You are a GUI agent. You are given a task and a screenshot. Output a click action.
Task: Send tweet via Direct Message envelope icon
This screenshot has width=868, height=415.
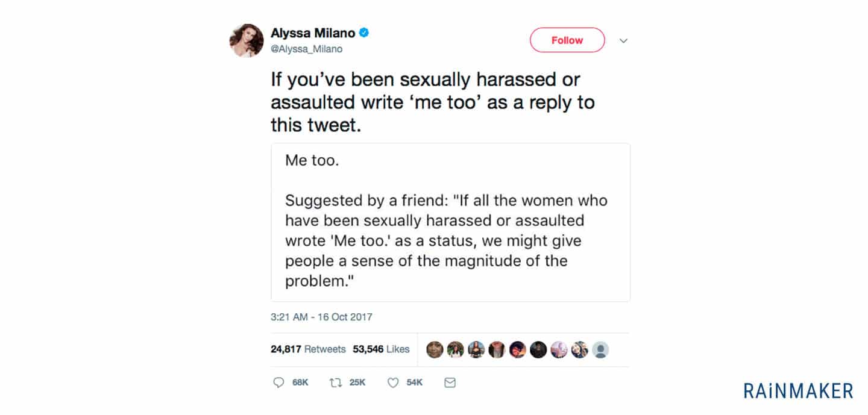pyautogui.click(x=450, y=382)
